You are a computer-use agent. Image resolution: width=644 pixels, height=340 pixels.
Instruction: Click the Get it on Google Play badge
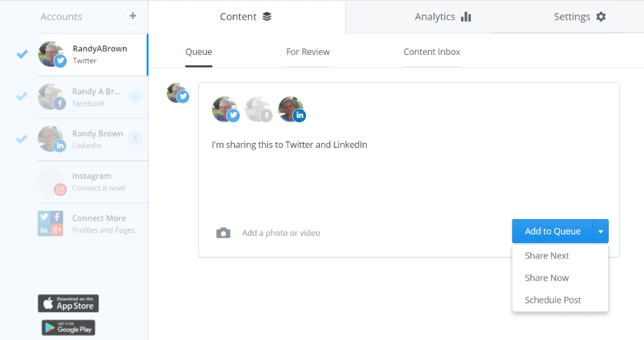(x=68, y=328)
